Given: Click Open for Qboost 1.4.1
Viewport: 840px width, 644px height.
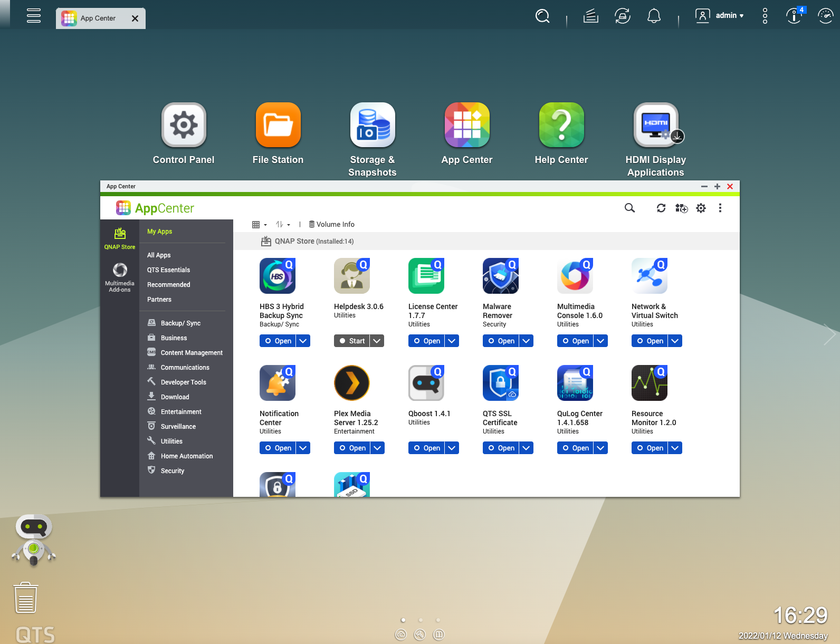Looking at the screenshot, I should click(x=426, y=448).
